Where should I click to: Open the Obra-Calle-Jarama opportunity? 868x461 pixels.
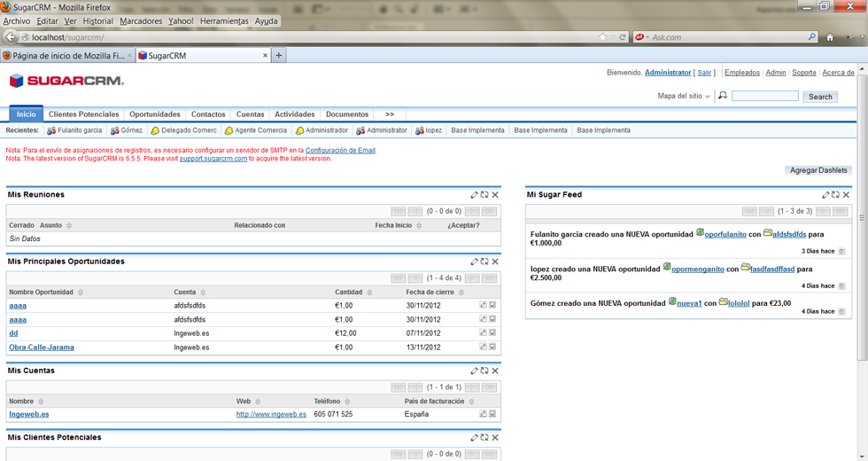pos(42,348)
